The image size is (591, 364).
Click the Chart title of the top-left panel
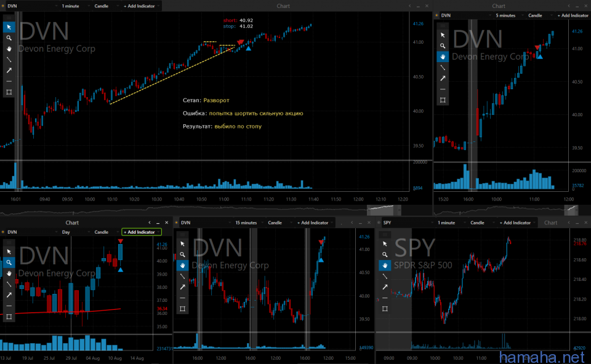(x=283, y=6)
